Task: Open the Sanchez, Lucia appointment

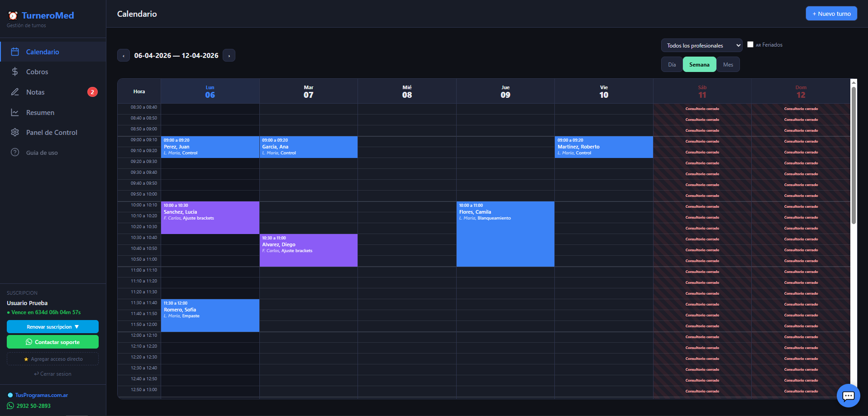Action: point(210,217)
